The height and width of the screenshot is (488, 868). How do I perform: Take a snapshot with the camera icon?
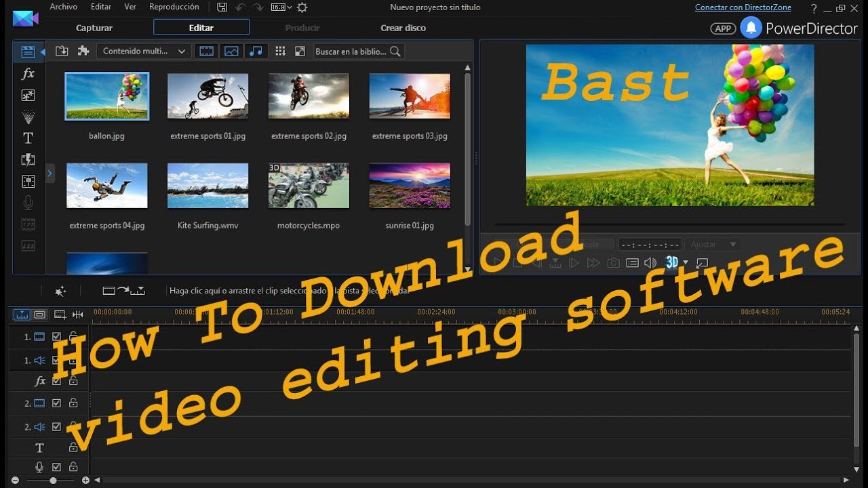click(613, 263)
